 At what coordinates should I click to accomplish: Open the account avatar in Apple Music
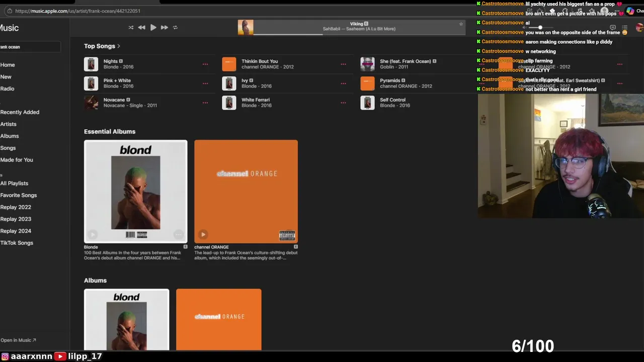(x=639, y=28)
